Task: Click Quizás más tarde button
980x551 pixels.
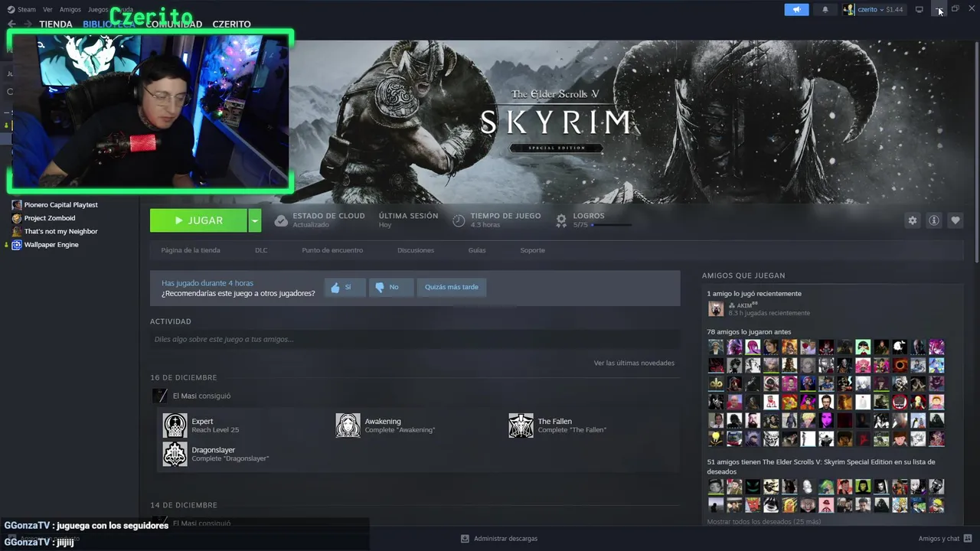Action: (452, 287)
